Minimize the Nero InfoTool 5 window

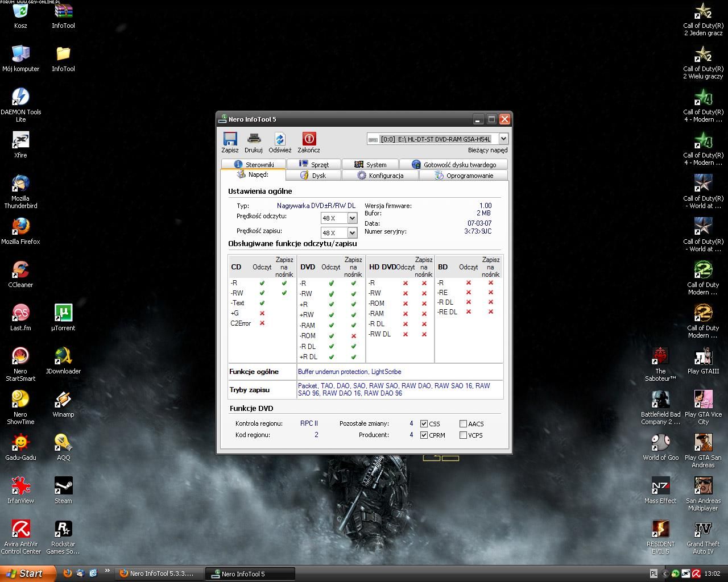click(x=478, y=119)
